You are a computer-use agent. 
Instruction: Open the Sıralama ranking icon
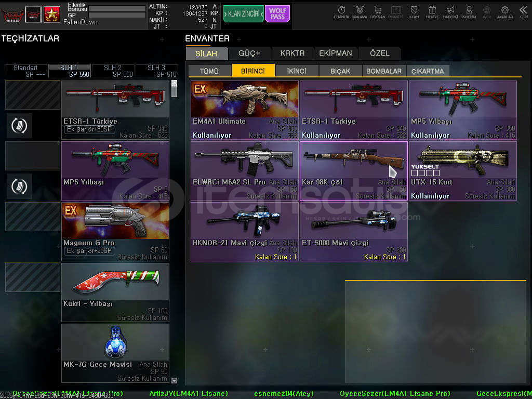coord(360,12)
